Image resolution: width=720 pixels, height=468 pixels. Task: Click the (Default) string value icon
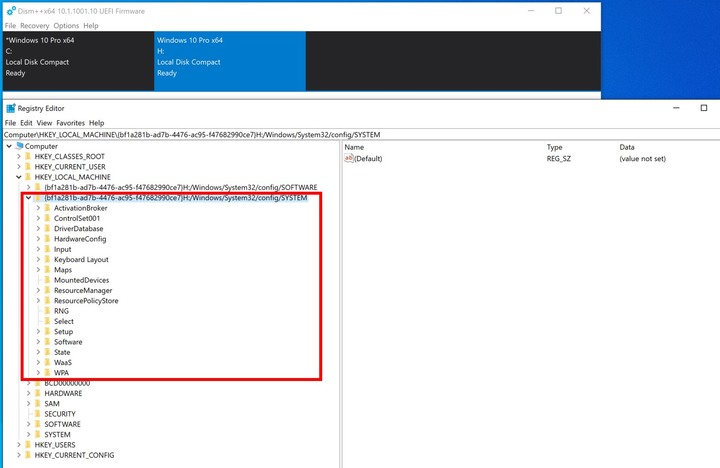click(x=349, y=158)
